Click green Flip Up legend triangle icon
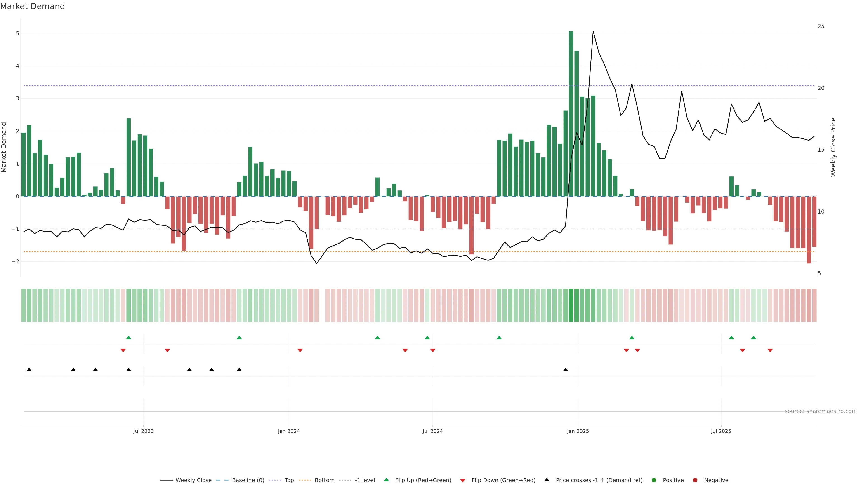The image size is (868, 488). [x=387, y=480]
